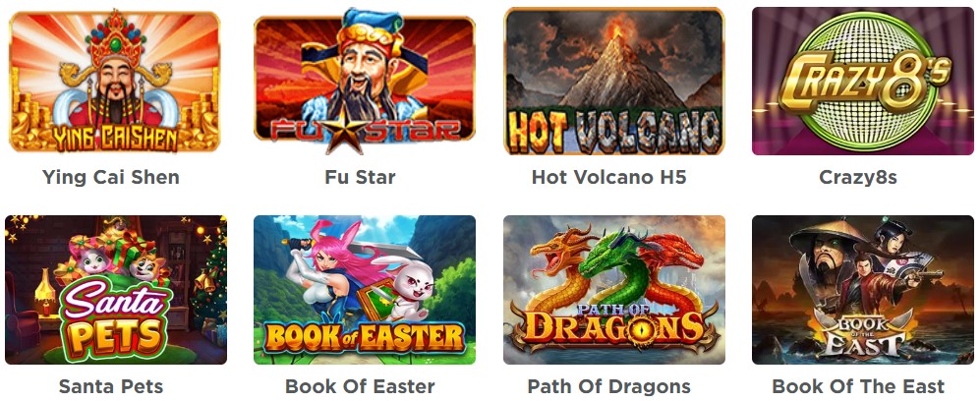
Task: Open the Book of Easter game image
Action: point(365,290)
